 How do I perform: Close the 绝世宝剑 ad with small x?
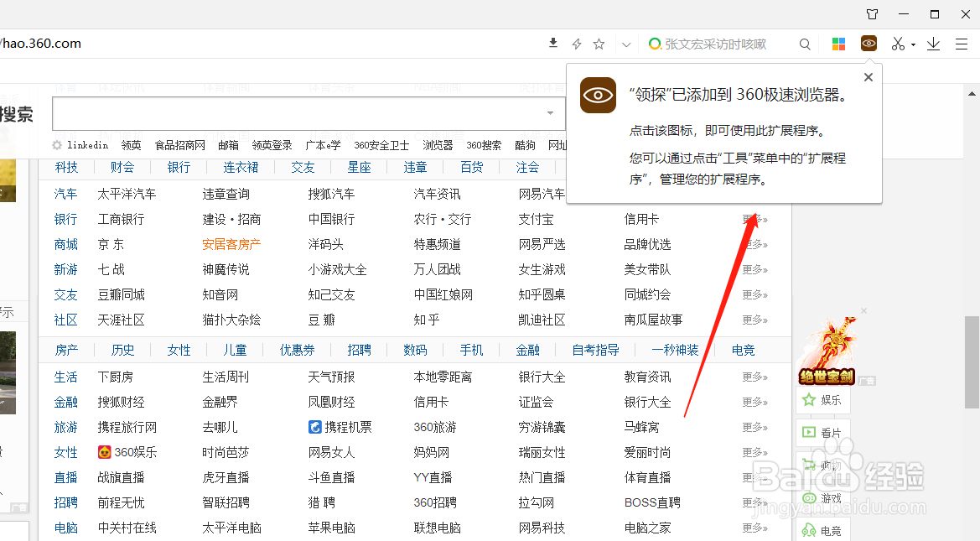863,311
